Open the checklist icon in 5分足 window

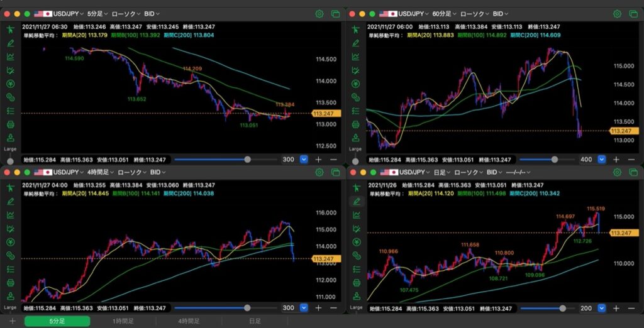coord(10,111)
